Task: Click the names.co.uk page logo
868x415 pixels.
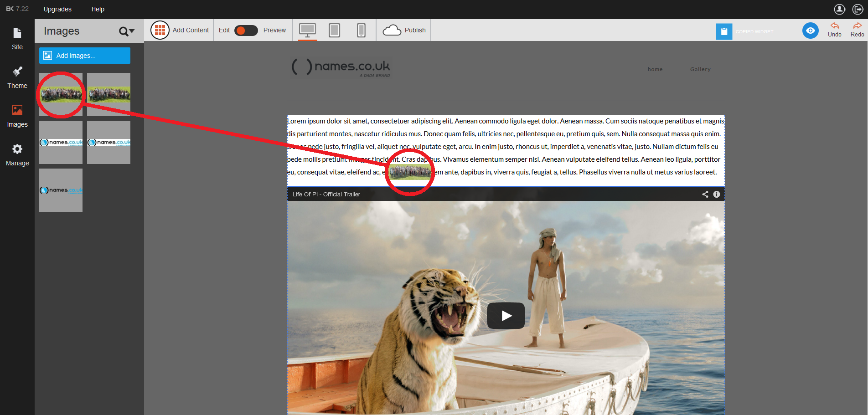Action: [341, 68]
